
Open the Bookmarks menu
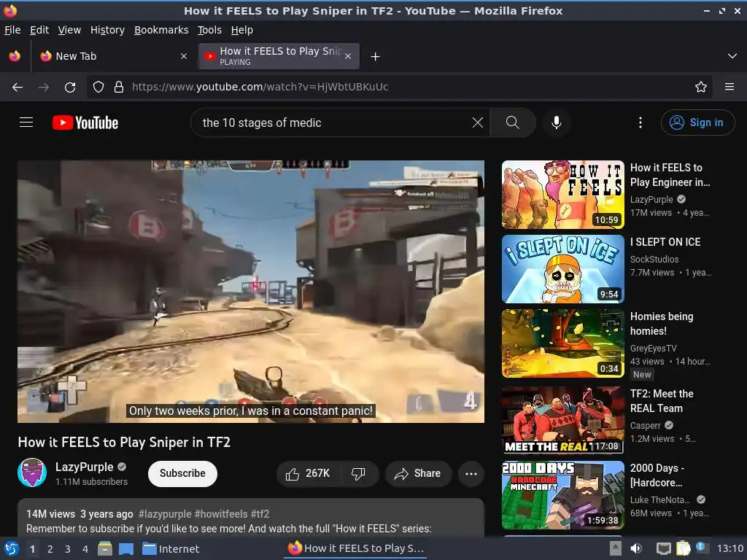(161, 30)
